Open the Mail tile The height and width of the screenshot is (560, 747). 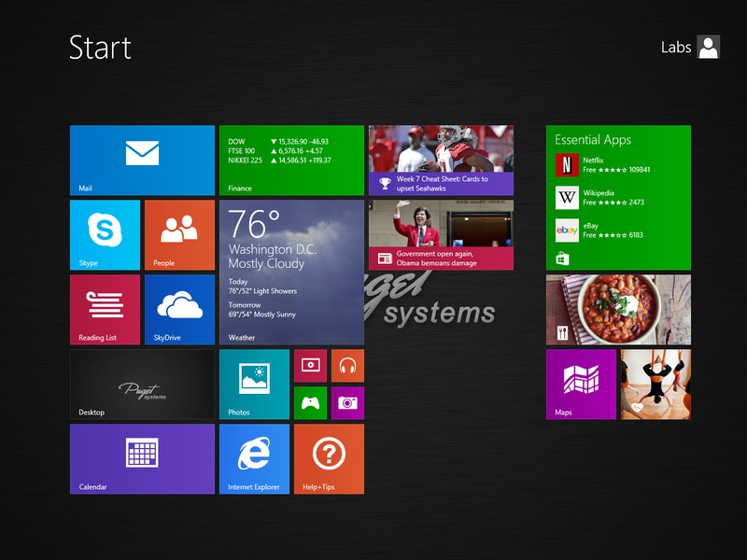(142, 160)
